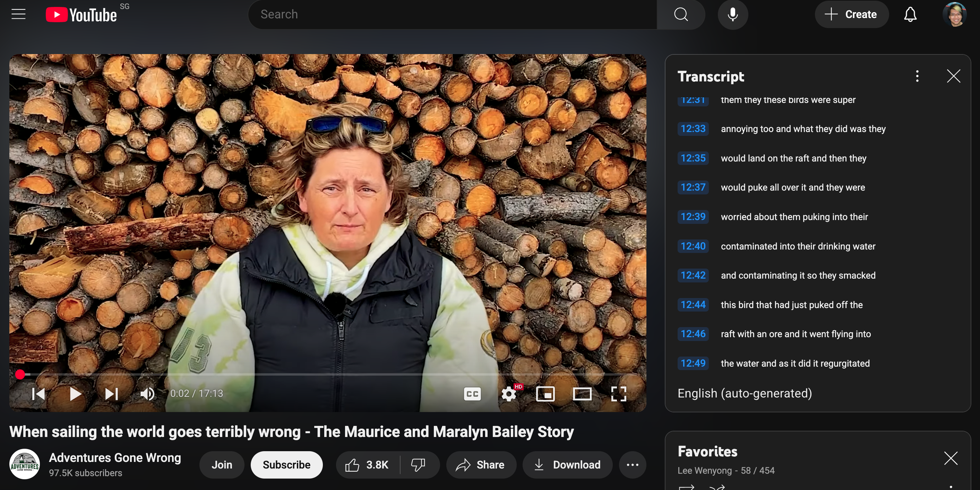Screen dimensions: 980x490
Task: Click the search magnifier button
Action: [681, 15]
